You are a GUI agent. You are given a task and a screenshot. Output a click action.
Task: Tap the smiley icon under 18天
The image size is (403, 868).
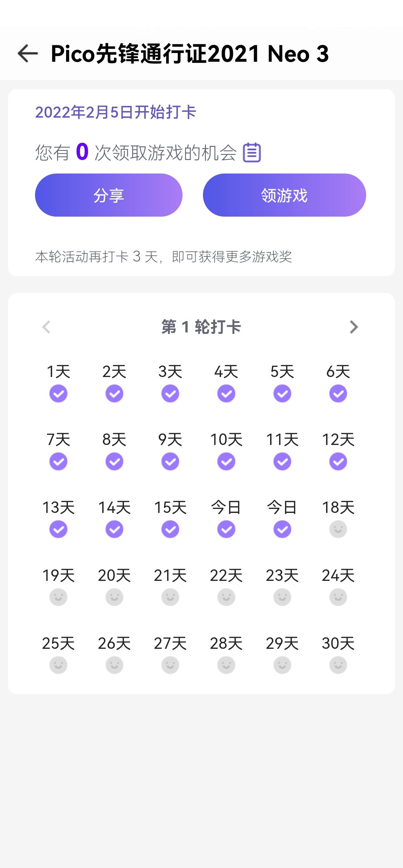338,529
